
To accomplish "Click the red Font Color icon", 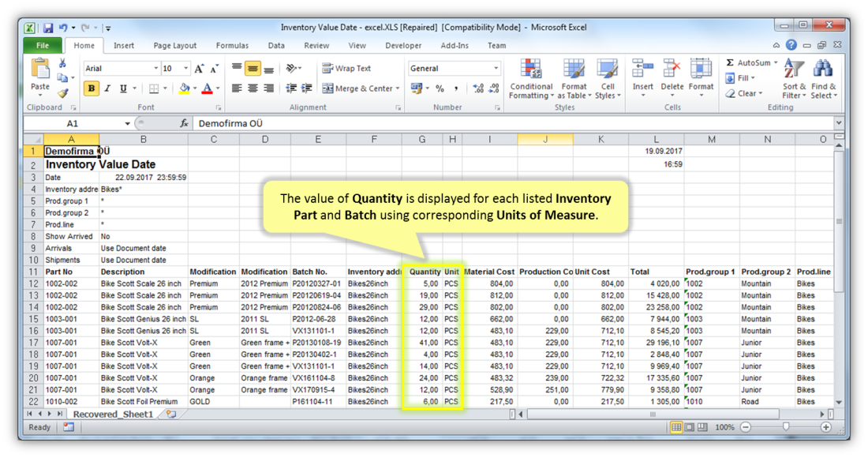I will click(207, 88).
